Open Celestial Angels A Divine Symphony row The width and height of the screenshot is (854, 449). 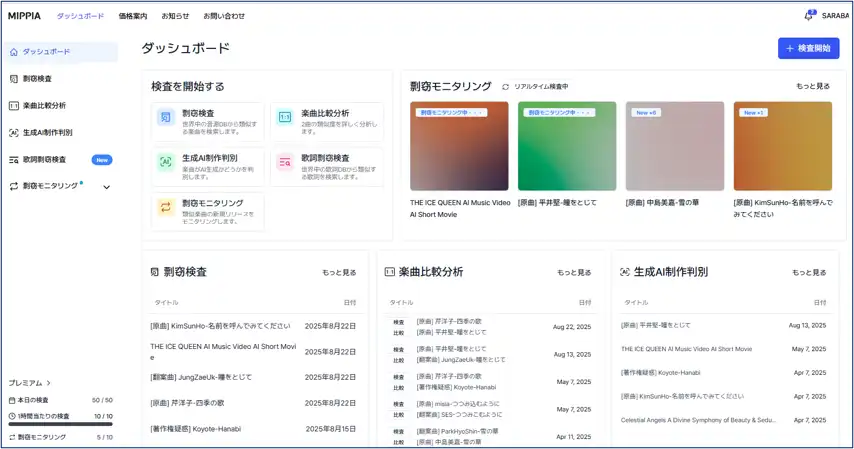(x=723, y=420)
